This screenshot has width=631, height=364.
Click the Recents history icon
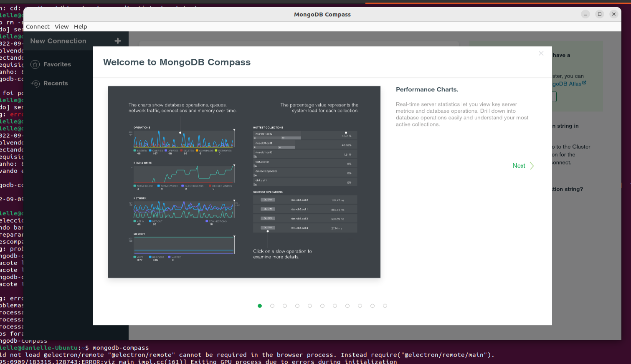coord(35,83)
